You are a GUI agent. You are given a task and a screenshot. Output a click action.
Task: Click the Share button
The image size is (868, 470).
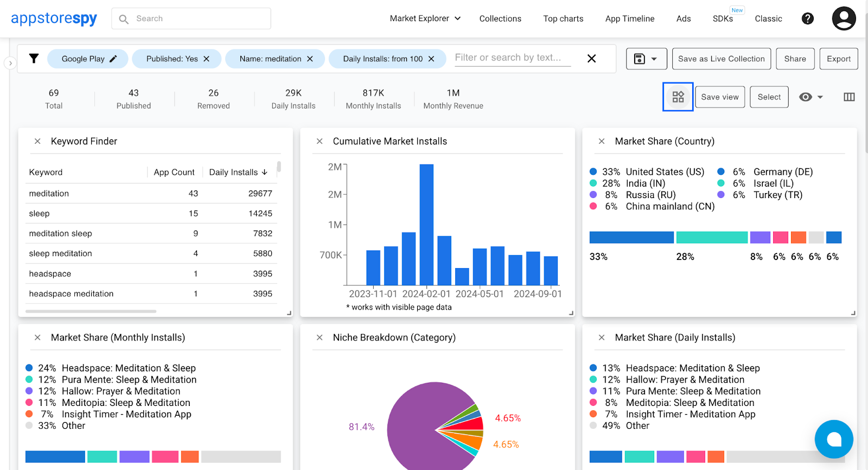pos(795,59)
